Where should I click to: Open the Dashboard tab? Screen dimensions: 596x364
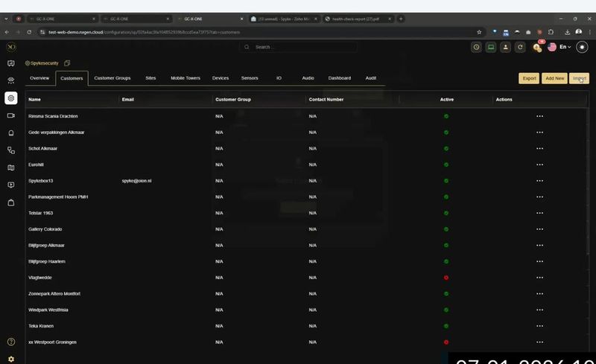340,78
